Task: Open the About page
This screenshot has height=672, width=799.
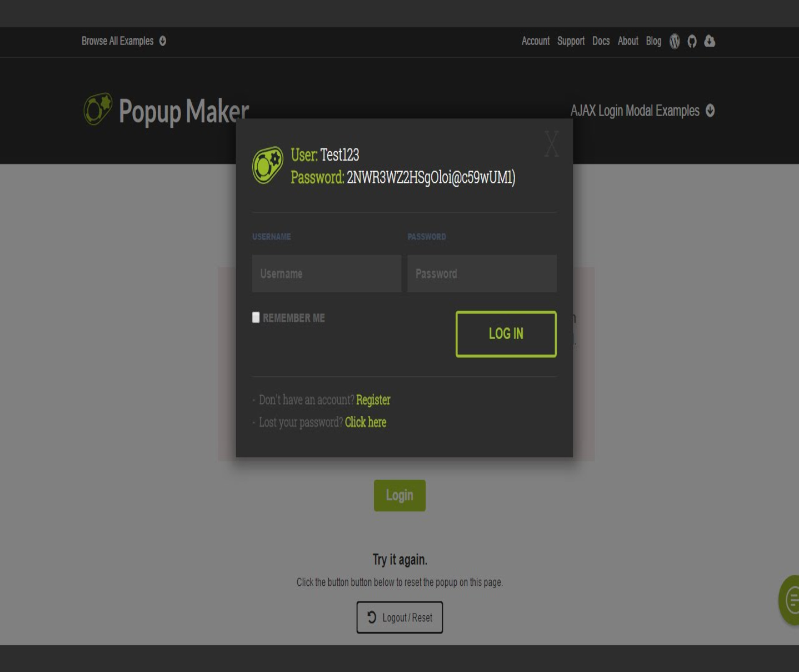Action: pos(628,41)
